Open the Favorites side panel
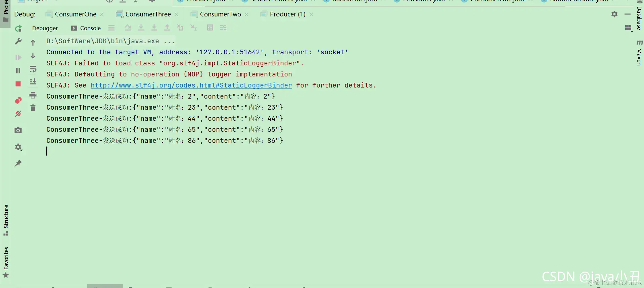This screenshot has height=288, width=644. [6, 263]
